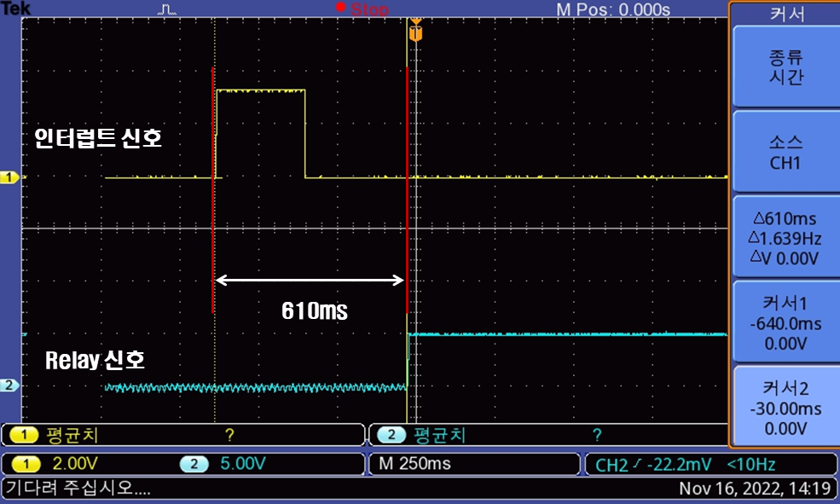The width and height of the screenshot is (840, 504).
Task: Select the 종류 시간 cursor type button
Action: [785, 67]
